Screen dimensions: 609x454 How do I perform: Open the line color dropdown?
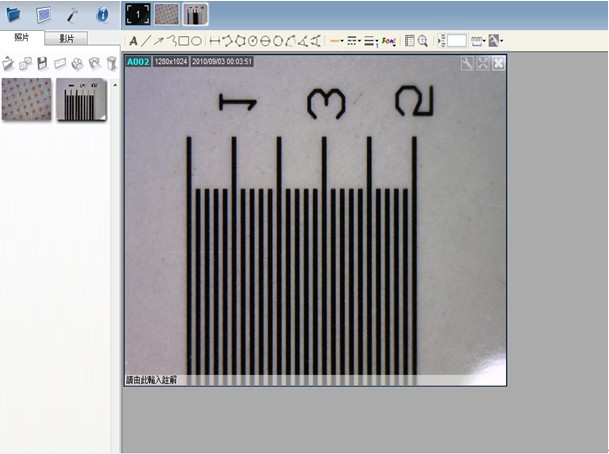[337, 41]
